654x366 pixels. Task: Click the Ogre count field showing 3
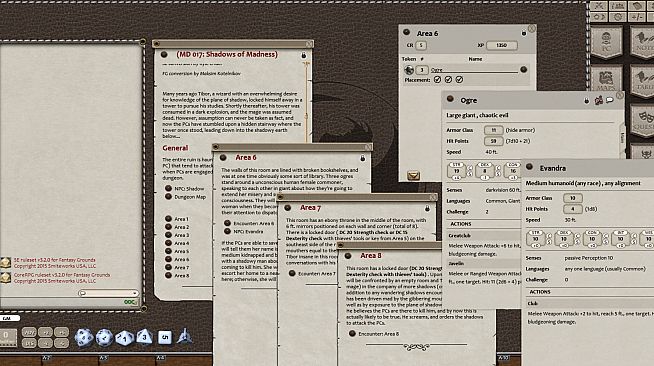coord(422,70)
